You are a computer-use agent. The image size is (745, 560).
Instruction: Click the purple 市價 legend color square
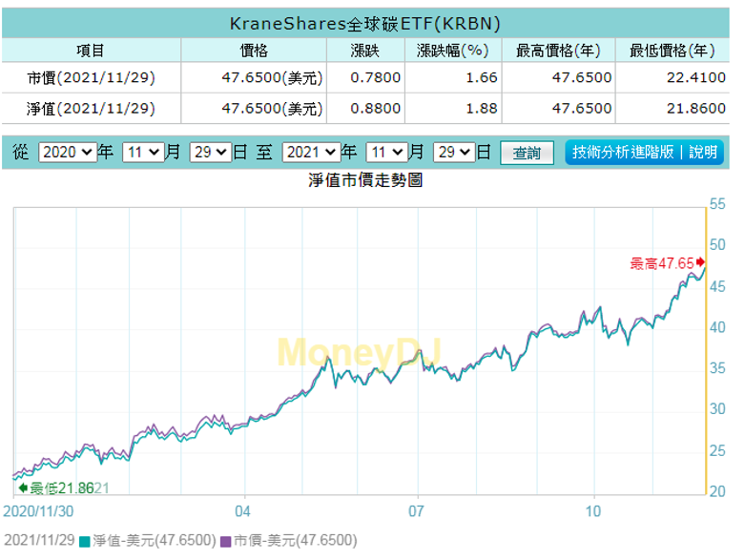point(226,541)
